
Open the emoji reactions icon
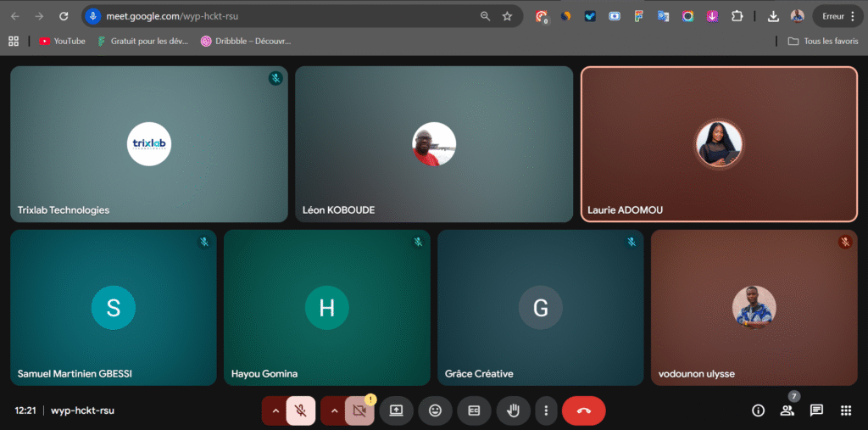pyautogui.click(x=435, y=410)
